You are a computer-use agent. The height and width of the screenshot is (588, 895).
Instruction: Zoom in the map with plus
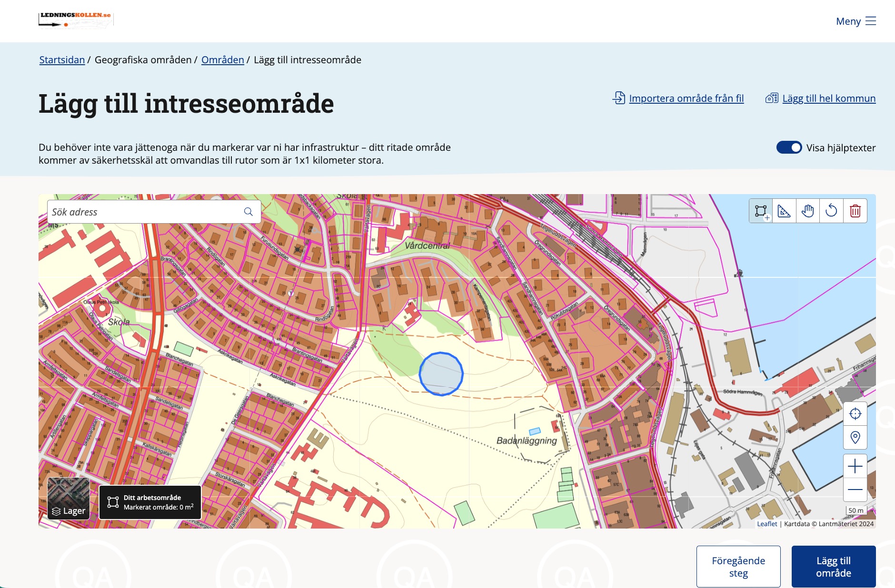coord(855,466)
